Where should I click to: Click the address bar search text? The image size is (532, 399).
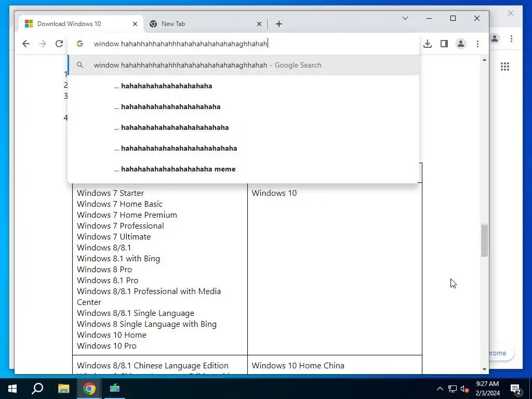180,44
